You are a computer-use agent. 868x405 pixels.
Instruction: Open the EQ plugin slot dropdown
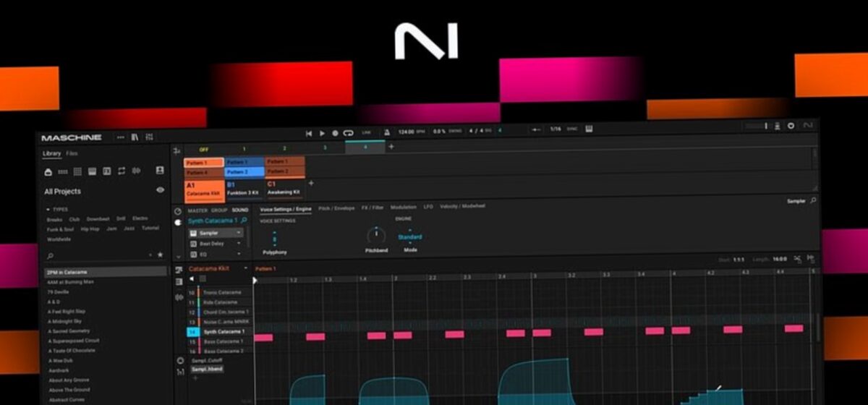pos(239,255)
